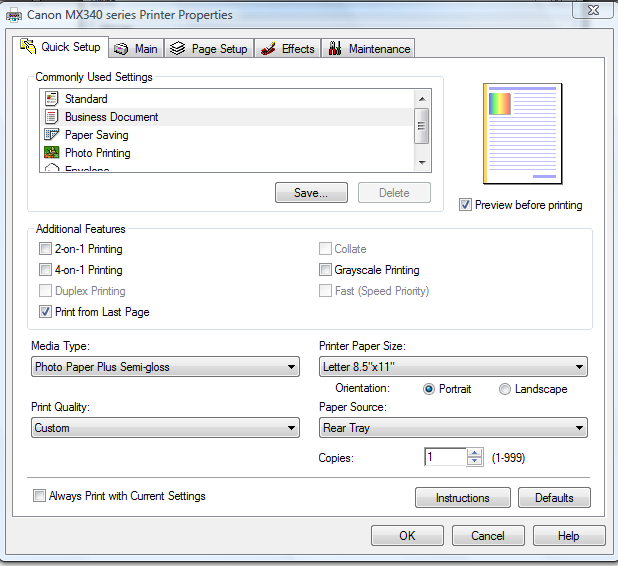Screen dimensions: 618x566
Task: Close the Printer Properties dialog
Action: [x=592, y=9]
